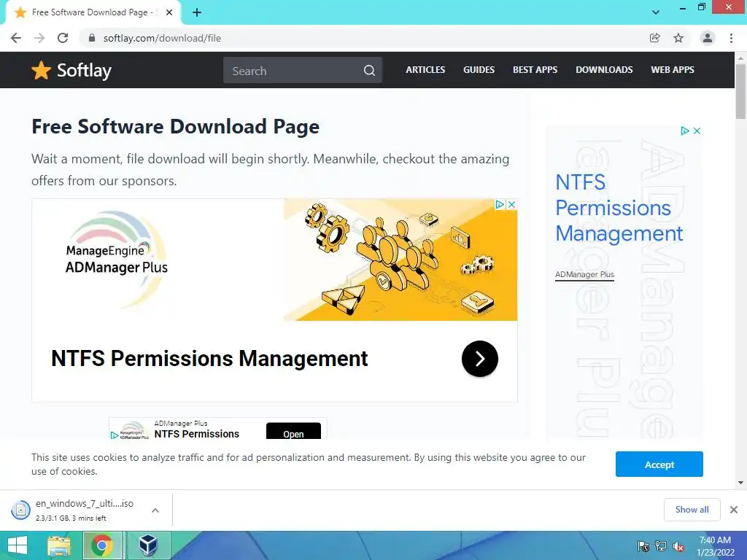Click Show all downloads button
This screenshot has width=747, height=560.
coord(692,510)
